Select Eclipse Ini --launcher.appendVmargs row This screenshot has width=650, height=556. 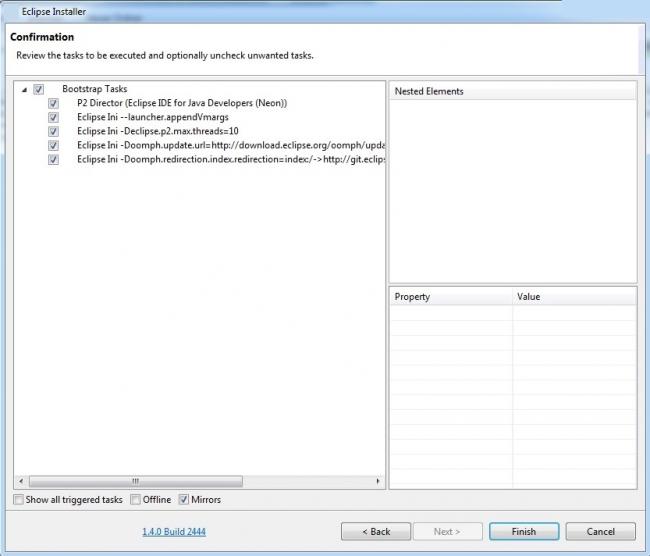[x=153, y=117]
